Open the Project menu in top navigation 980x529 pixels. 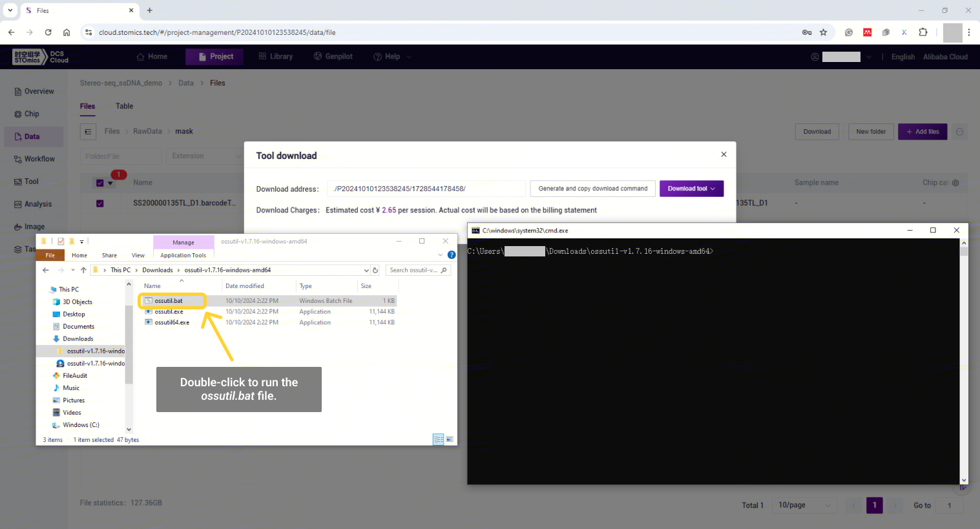215,57
